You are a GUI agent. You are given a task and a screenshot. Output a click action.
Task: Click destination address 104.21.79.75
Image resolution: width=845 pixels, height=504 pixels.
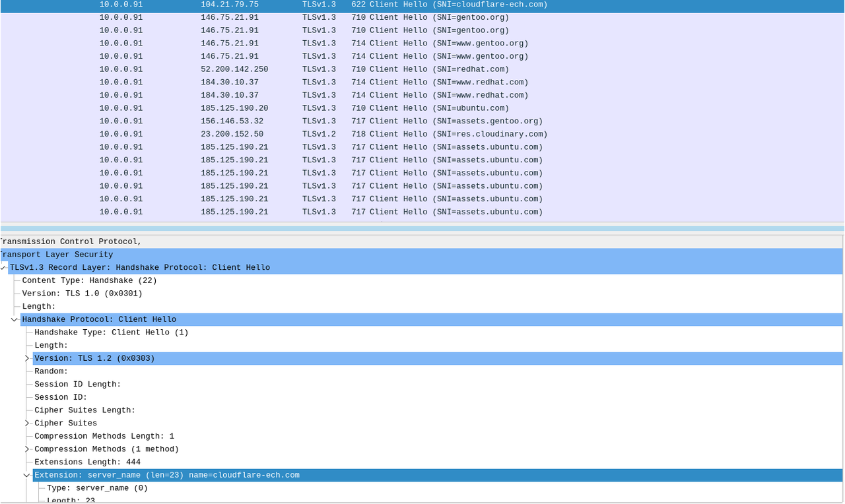(230, 5)
